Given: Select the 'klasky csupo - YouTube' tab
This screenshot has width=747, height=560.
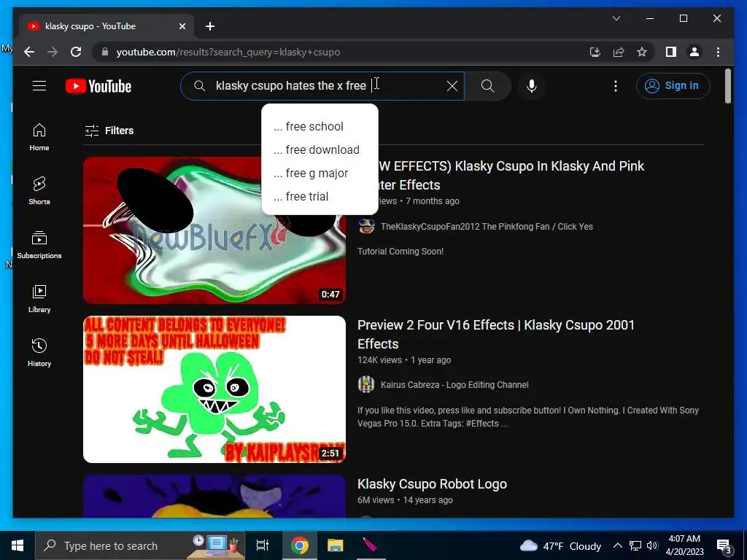Looking at the screenshot, I should click(107, 26).
